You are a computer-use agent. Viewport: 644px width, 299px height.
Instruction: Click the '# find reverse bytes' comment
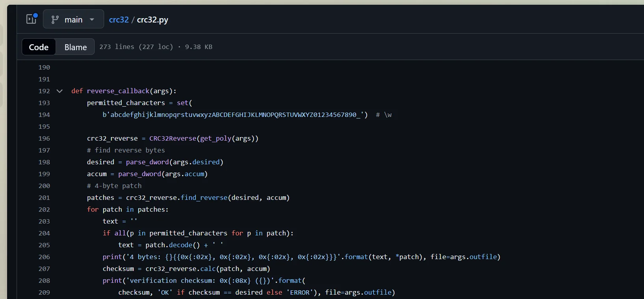pos(126,150)
